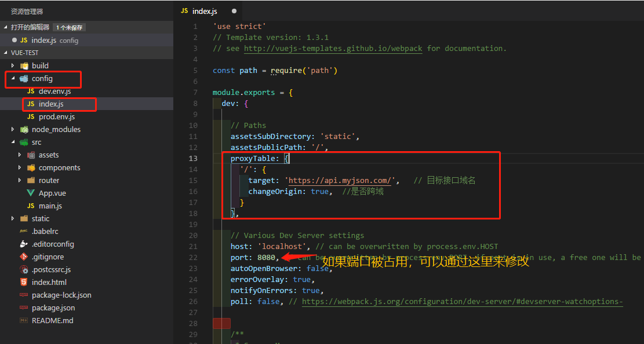The width and height of the screenshot is (644, 344).
Task: Click the Babel icon next to .babelrc
Action: 24,232
